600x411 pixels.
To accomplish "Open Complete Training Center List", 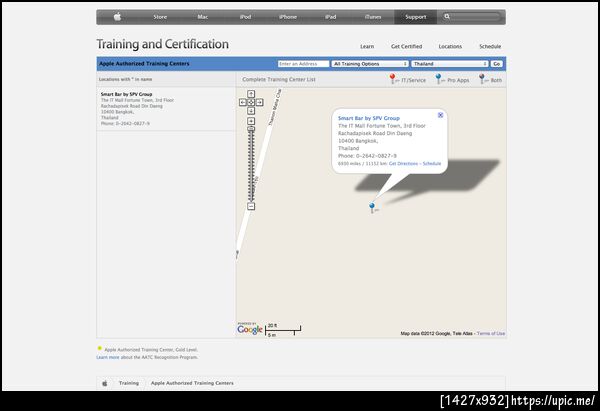I will click(x=279, y=80).
